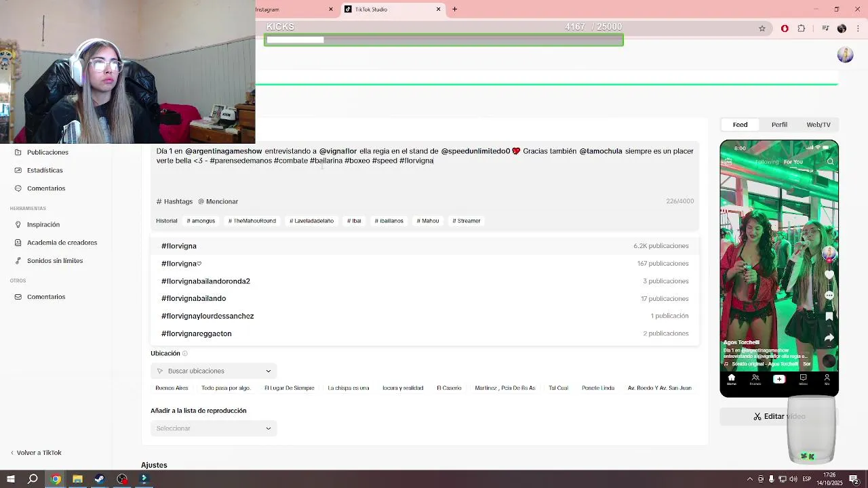Open Sonidos sin límites
The width and height of the screenshot is (868, 488).
click(49, 261)
